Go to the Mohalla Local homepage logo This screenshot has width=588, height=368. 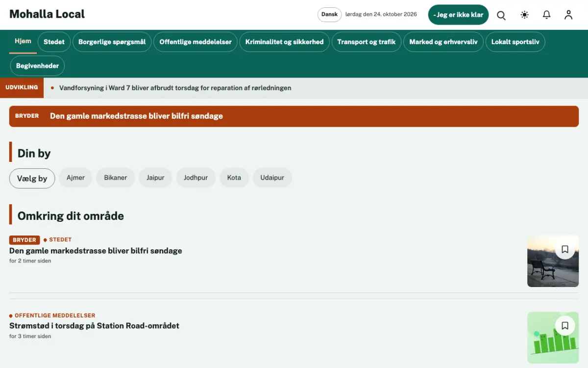click(47, 14)
